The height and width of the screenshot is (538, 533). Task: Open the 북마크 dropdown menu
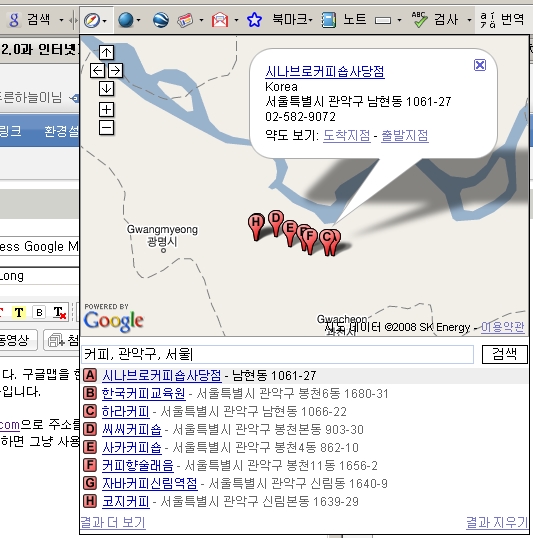(292, 19)
